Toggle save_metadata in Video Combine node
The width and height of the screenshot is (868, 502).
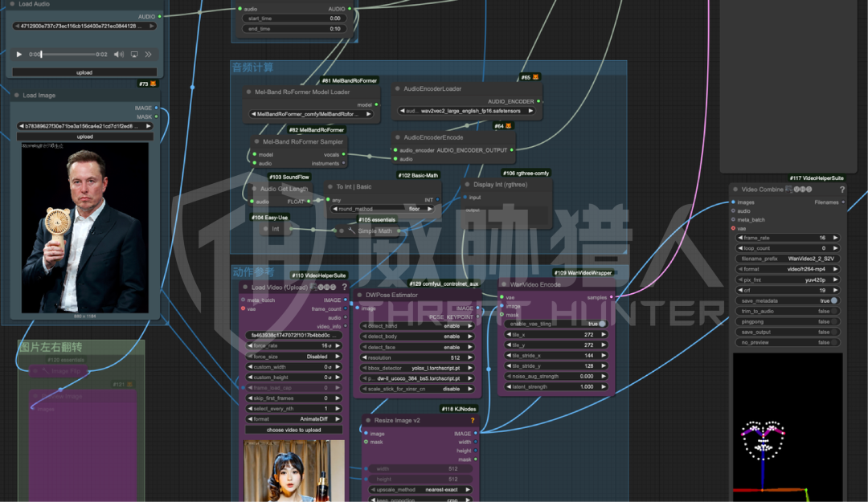click(x=833, y=300)
